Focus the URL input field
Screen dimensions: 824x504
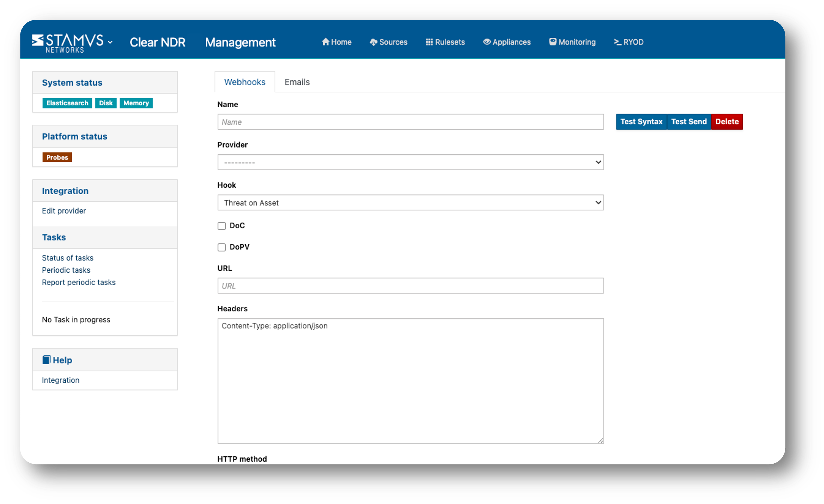[x=410, y=286]
